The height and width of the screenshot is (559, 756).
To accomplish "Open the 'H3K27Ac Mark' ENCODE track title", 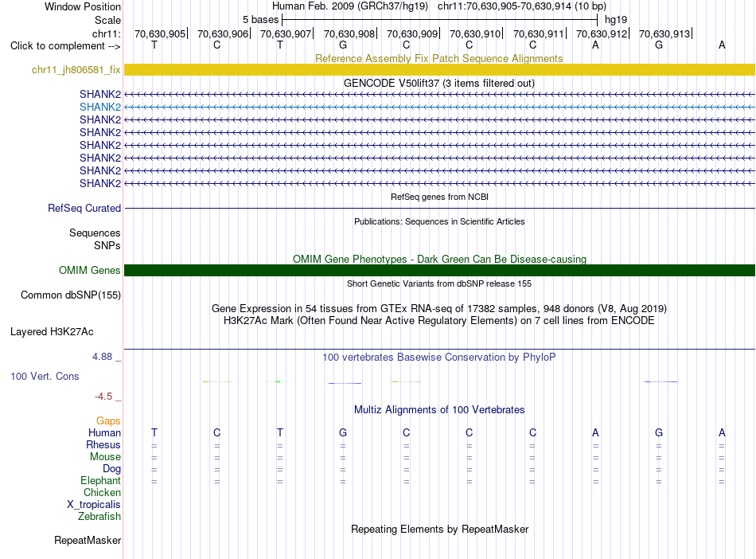I will [439, 321].
